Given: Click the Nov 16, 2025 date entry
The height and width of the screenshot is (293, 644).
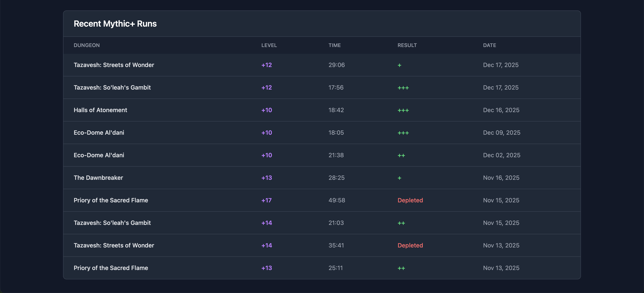Looking at the screenshot, I should point(501,178).
